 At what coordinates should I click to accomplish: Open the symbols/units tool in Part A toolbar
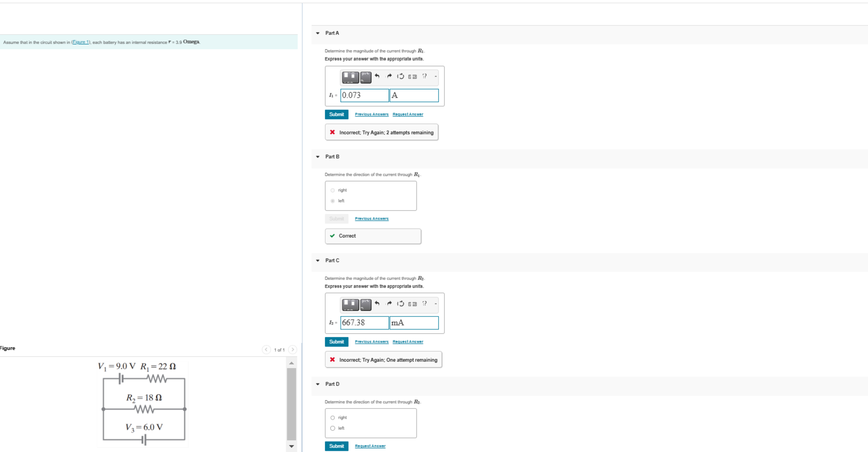click(366, 77)
